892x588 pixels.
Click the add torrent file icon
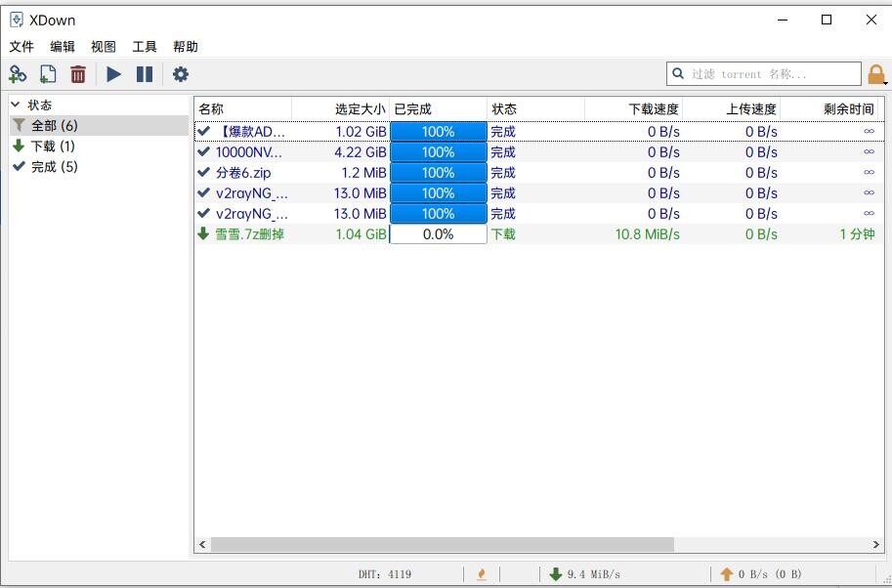coord(48,74)
